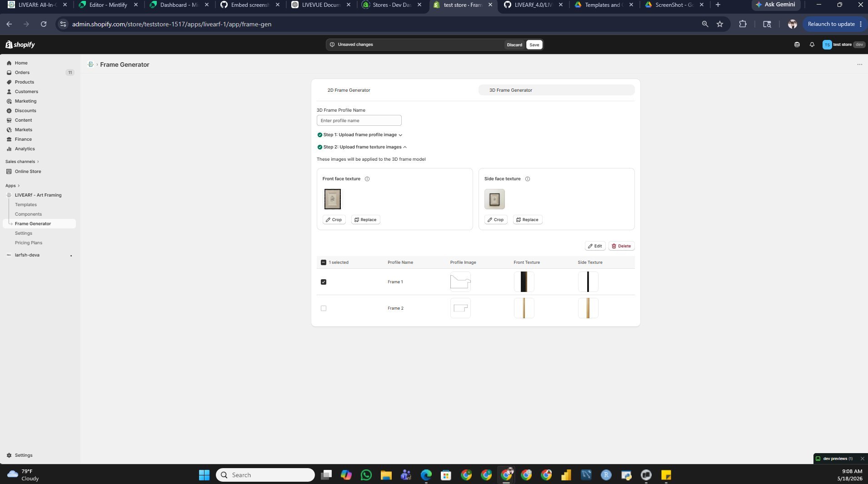This screenshot has width=868, height=484.
Task: Click the Finance bank icon
Action: click(x=9, y=139)
